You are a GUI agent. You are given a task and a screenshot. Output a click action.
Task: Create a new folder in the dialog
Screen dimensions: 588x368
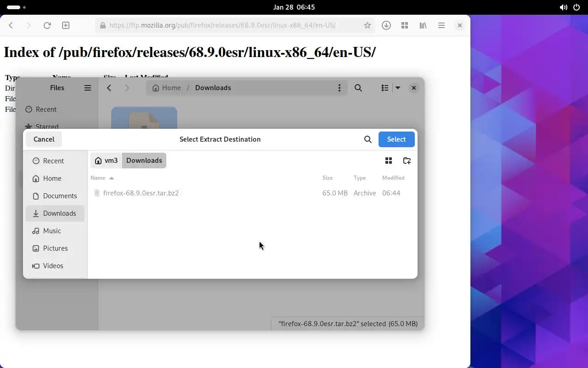click(x=407, y=161)
